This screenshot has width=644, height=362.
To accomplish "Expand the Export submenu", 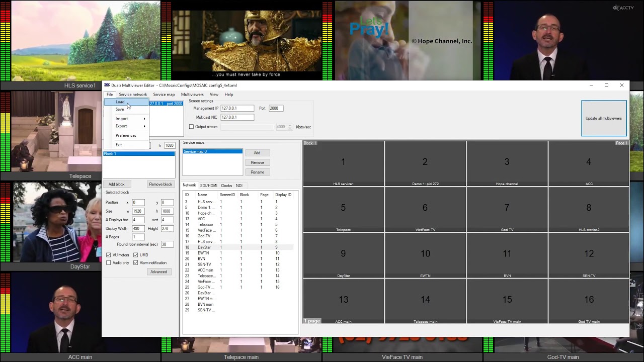I will tap(126, 126).
